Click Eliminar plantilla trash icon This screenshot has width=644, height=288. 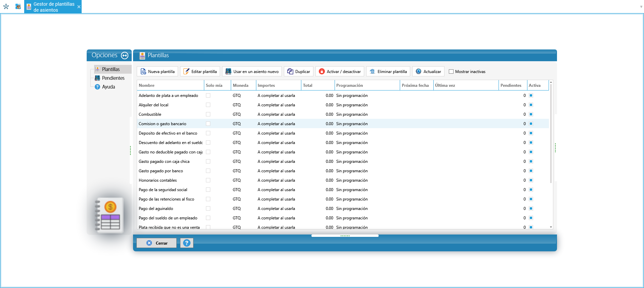(372, 71)
